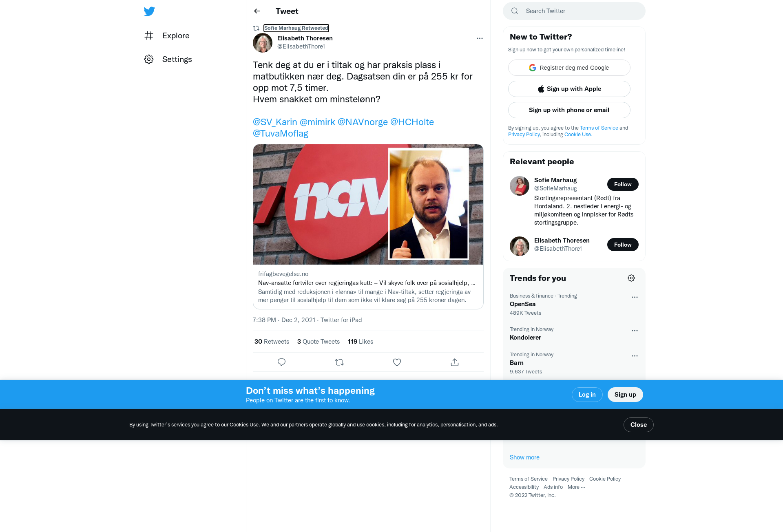Open more options on the tweet

click(480, 38)
